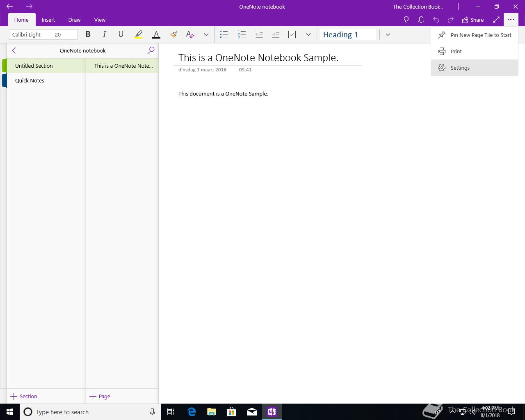Expand the styles list chevron
This screenshot has height=420, width=525.
pos(388,34)
